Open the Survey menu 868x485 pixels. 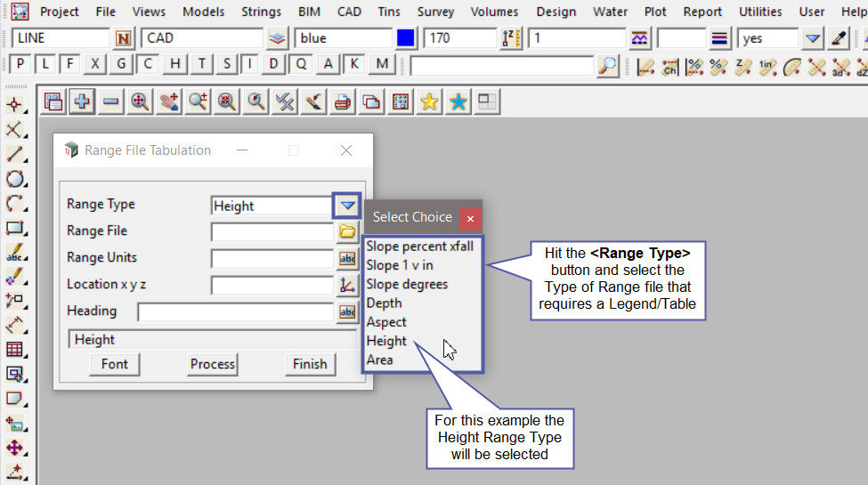pyautogui.click(x=435, y=12)
